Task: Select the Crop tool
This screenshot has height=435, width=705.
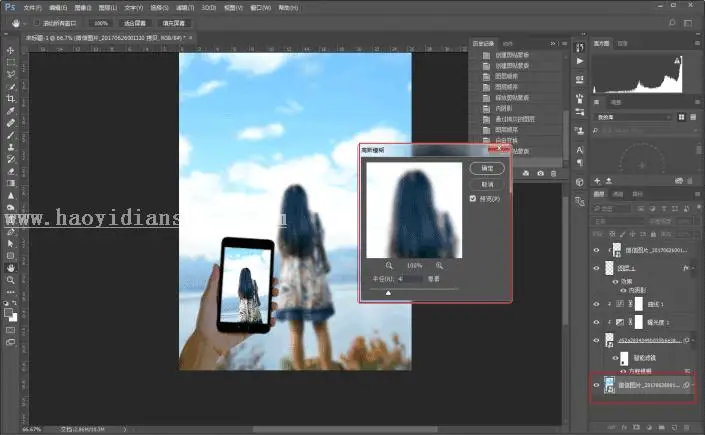Action: 10,99
